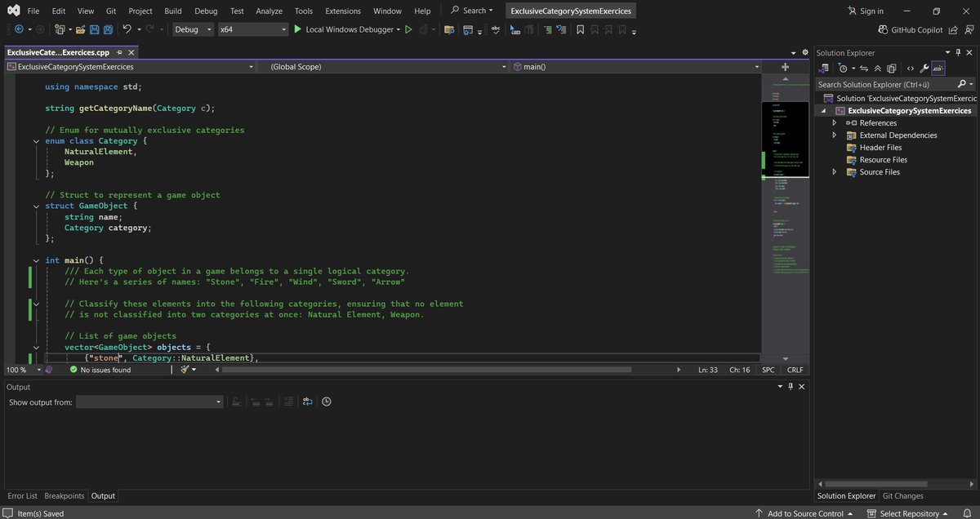980x519 pixels.
Task: Click the Save All icon
Action: point(108,29)
